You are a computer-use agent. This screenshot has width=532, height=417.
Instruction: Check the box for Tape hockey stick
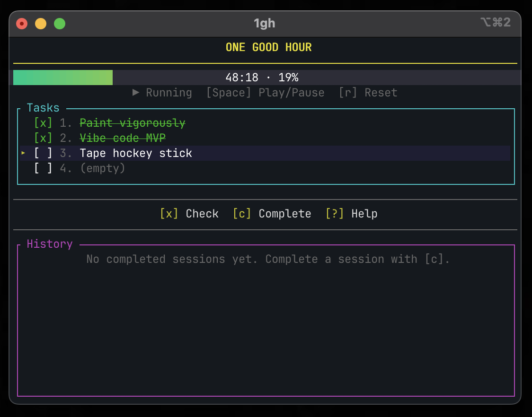pyautogui.click(x=43, y=153)
